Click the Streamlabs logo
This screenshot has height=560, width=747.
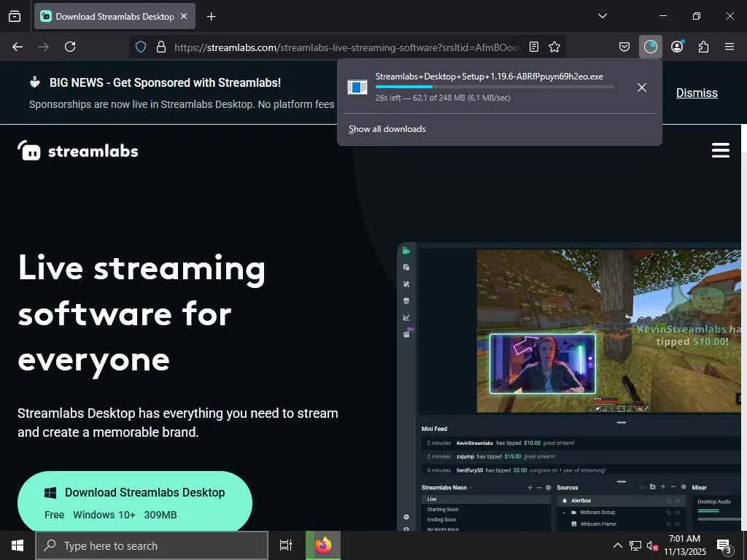[78, 151]
